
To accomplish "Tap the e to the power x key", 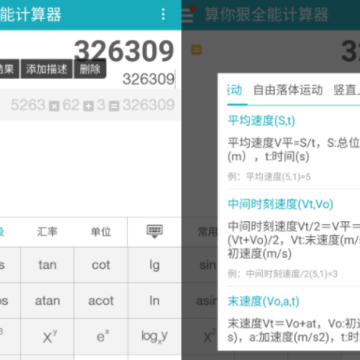I will (x=101, y=337).
